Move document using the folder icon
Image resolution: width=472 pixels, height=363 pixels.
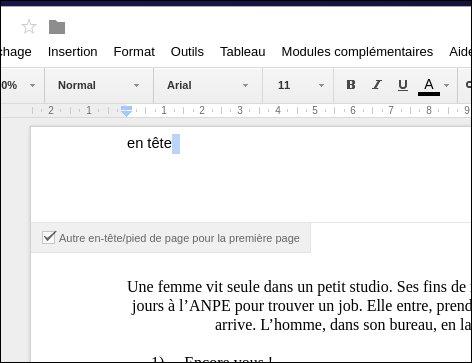(x=57, y=27)
